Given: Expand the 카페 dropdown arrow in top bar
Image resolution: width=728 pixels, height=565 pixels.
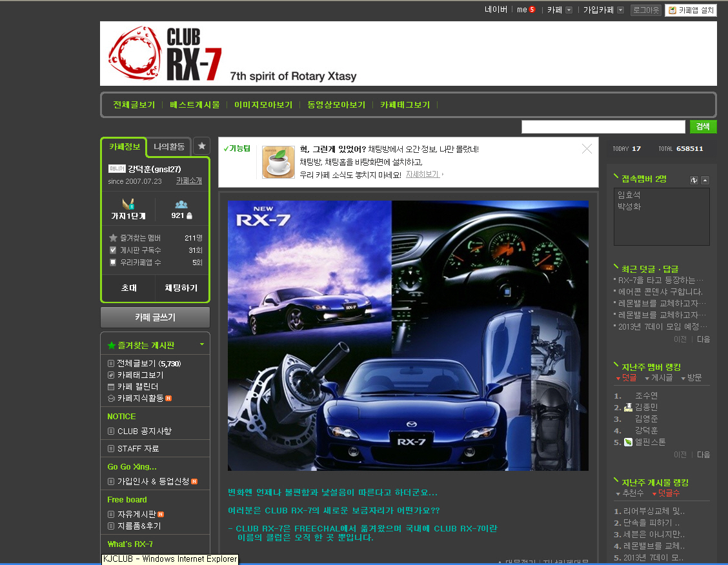Looking at the screenshot, I should click(x=569, y=10).
